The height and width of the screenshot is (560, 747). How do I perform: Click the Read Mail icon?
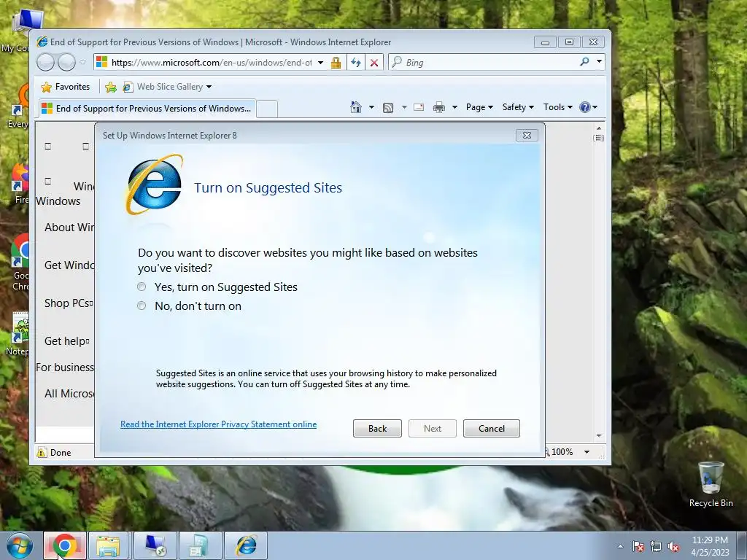pyautogui.click(x=419, y=107)
